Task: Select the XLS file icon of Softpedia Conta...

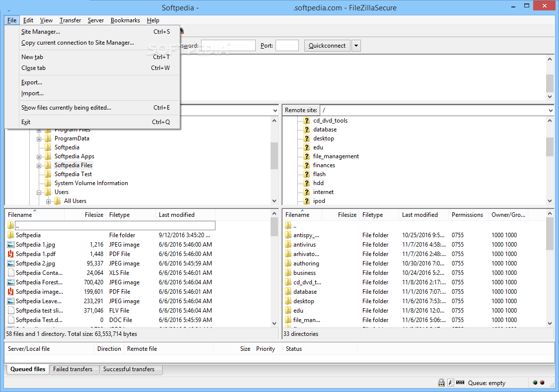Action: [x=11, y=272]
